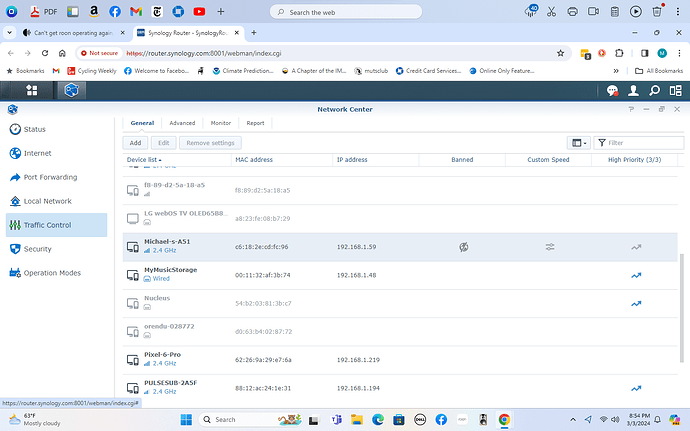Click the Windows taskbar Search box

(x=251, y=420)
